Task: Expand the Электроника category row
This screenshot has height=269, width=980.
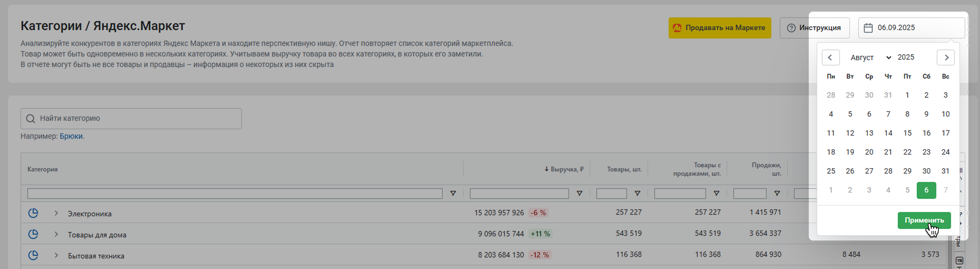Action: (56, 213)
